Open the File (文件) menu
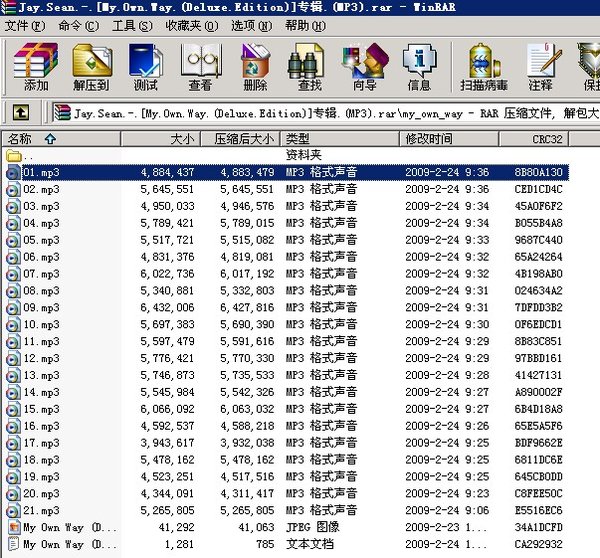This screenshot has height=558, width=600. click(x=25, y=26)
